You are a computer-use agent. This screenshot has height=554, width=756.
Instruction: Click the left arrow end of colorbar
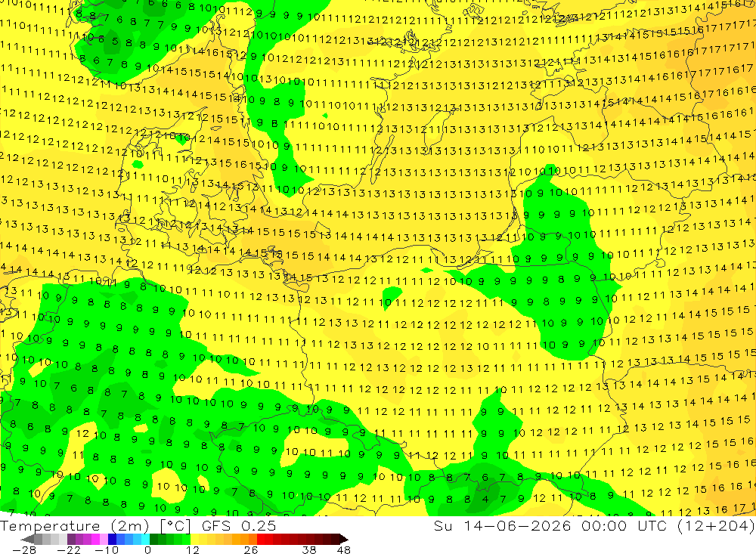click(x=27, y=539)
